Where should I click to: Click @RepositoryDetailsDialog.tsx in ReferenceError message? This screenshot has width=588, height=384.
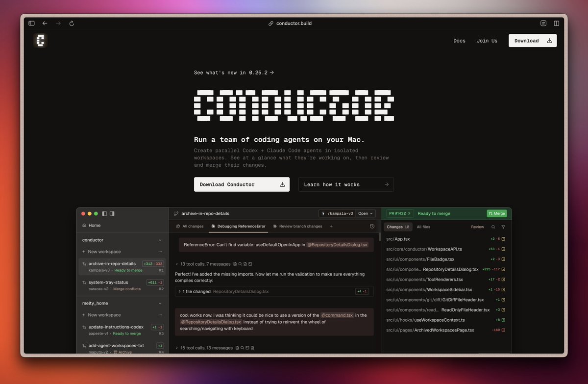(338, 245)
